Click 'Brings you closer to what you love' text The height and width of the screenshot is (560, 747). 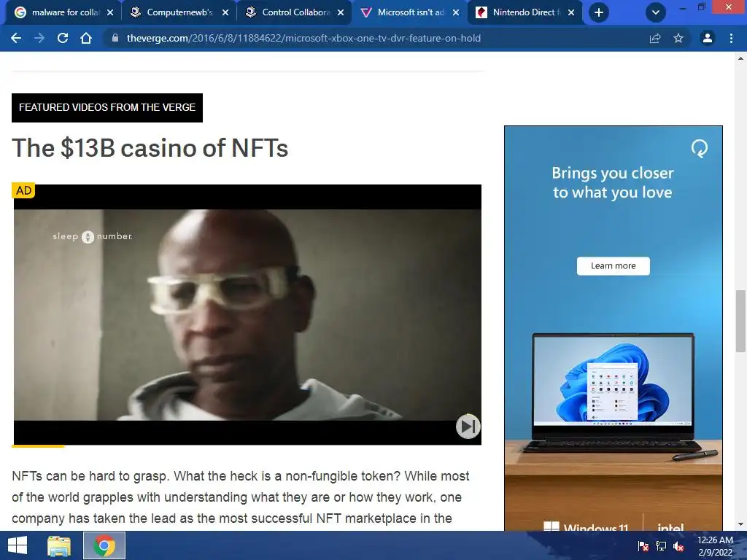click(x=613, y=182)
